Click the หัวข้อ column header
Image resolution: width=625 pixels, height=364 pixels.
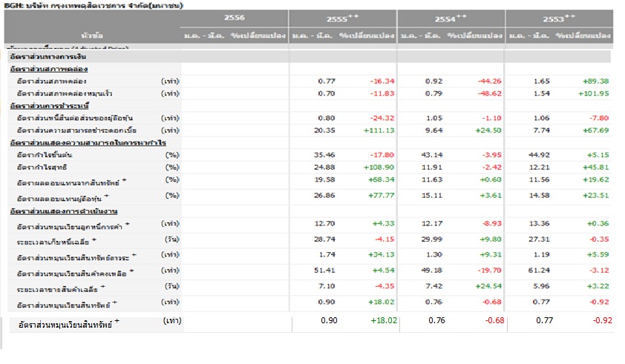click(x=92, y=35)
